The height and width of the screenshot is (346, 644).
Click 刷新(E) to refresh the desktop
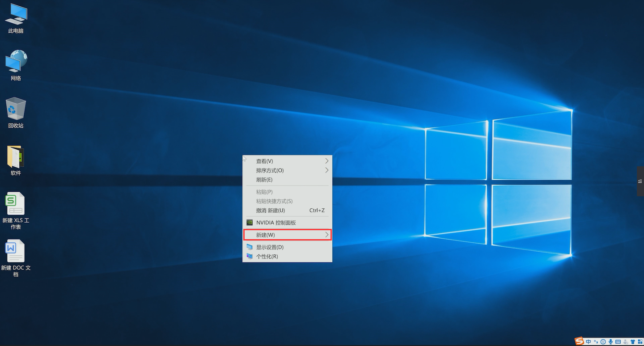pos(287,180)
